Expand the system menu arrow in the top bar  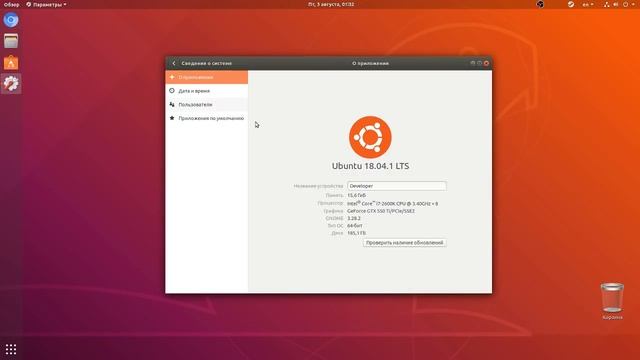coord(633,4)
